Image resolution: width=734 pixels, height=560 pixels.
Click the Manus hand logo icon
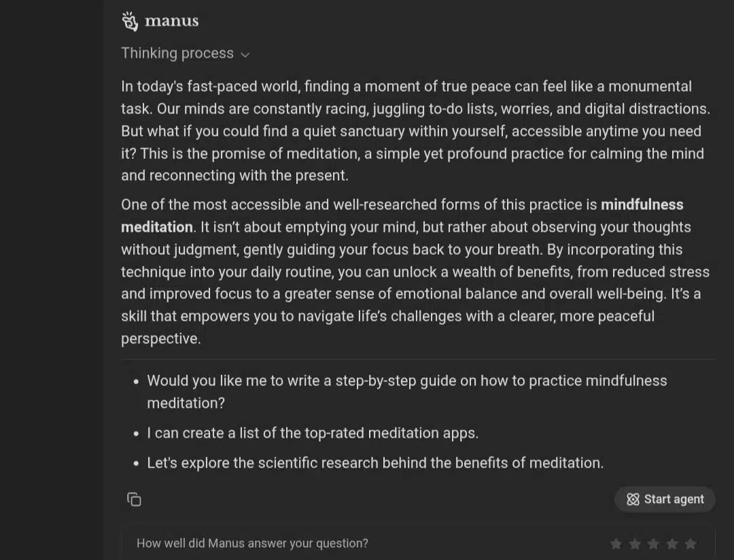click(x=130, y=22)
